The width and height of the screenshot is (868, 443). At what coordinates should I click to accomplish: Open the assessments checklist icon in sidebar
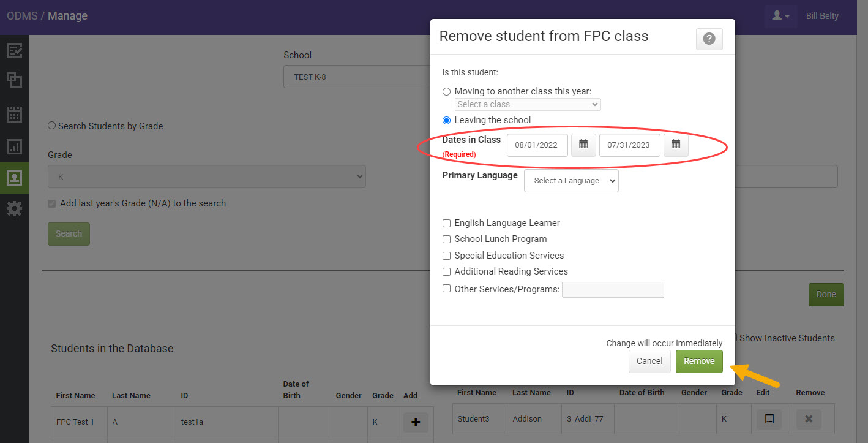[x=15, y=50]
